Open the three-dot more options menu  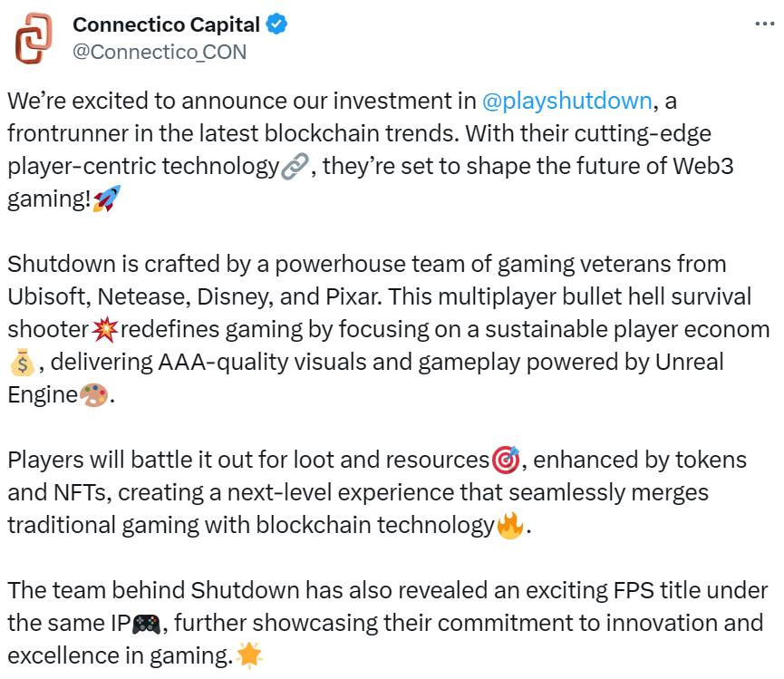[764, 24]
